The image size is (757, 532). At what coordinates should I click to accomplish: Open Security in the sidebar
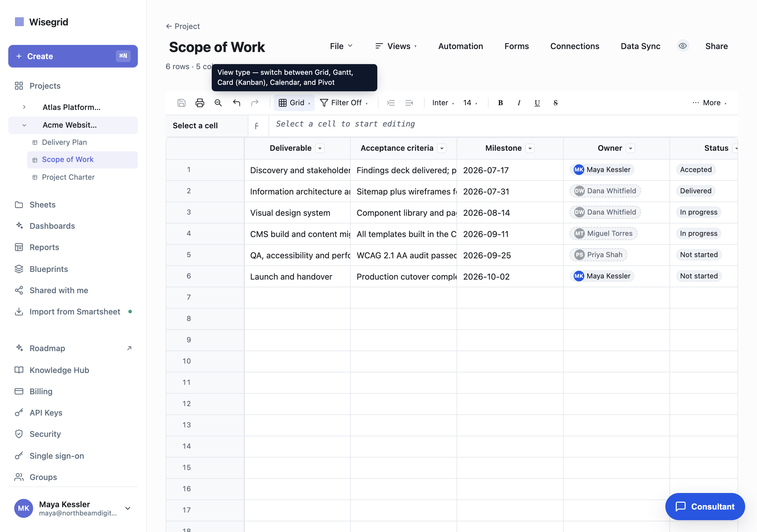(x=73, y=434)
